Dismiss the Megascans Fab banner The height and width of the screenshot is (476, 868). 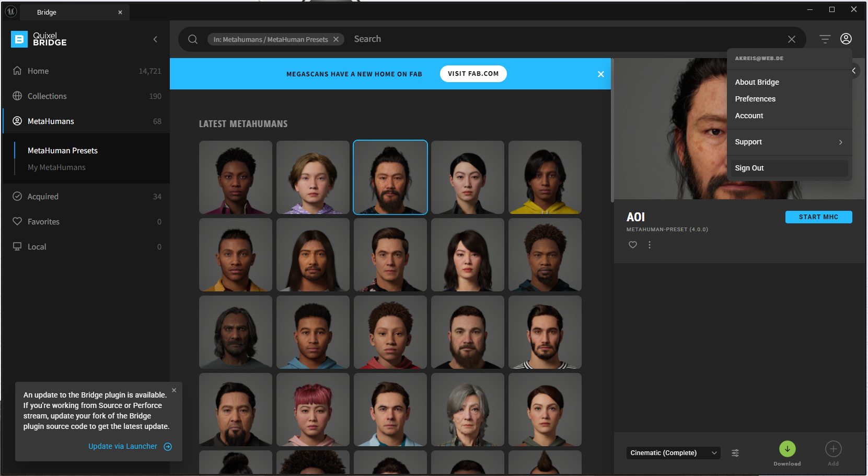click(x=600, y=74)
